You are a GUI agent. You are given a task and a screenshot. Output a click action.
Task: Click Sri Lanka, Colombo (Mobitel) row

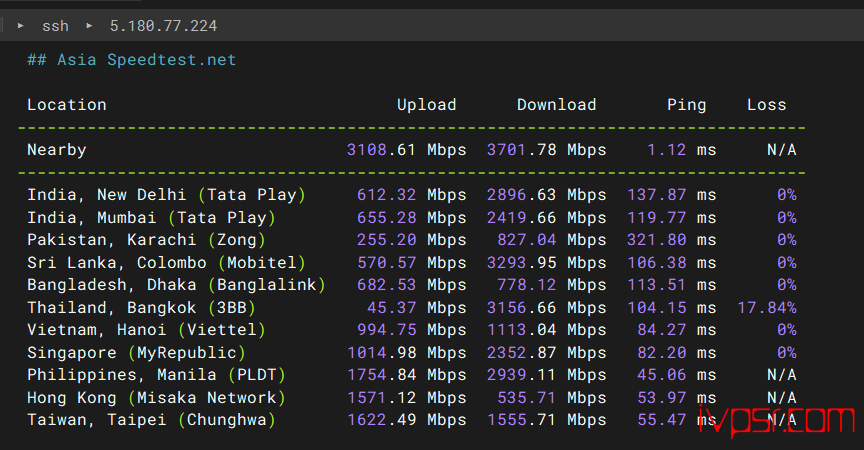(x=166, y=263)
